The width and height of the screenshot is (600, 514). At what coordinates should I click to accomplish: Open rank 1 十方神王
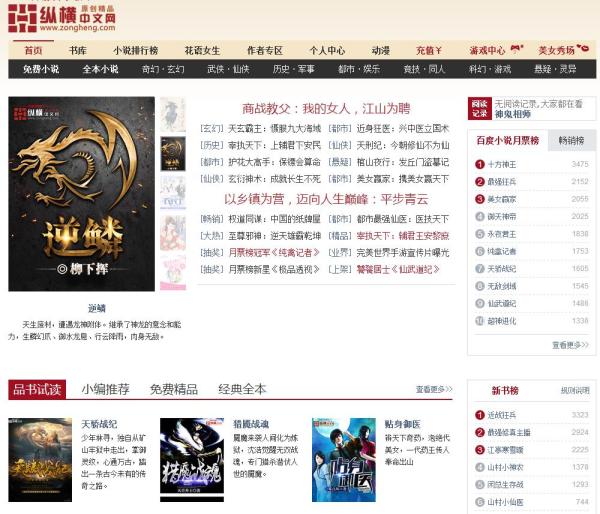click(501, 165)
